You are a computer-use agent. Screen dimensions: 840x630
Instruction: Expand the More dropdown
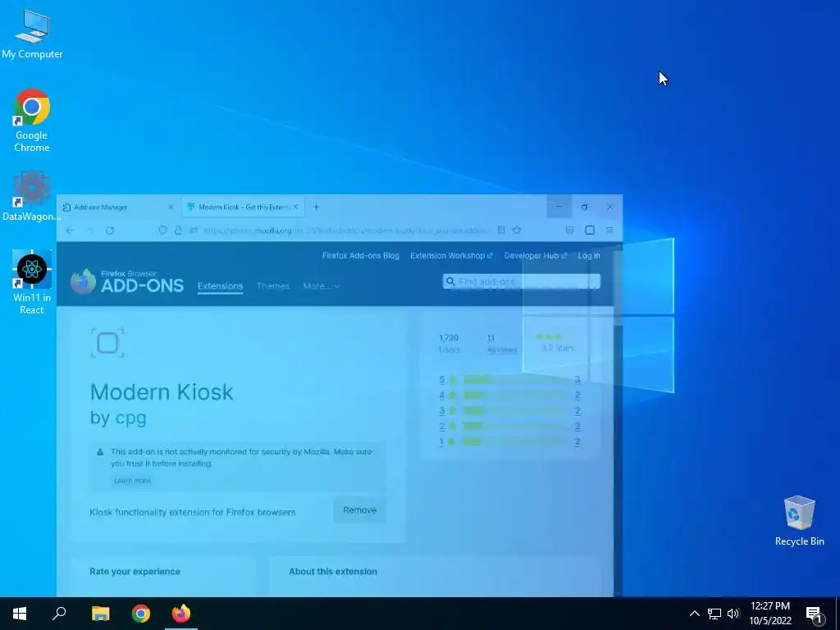[x=321, y=286]
